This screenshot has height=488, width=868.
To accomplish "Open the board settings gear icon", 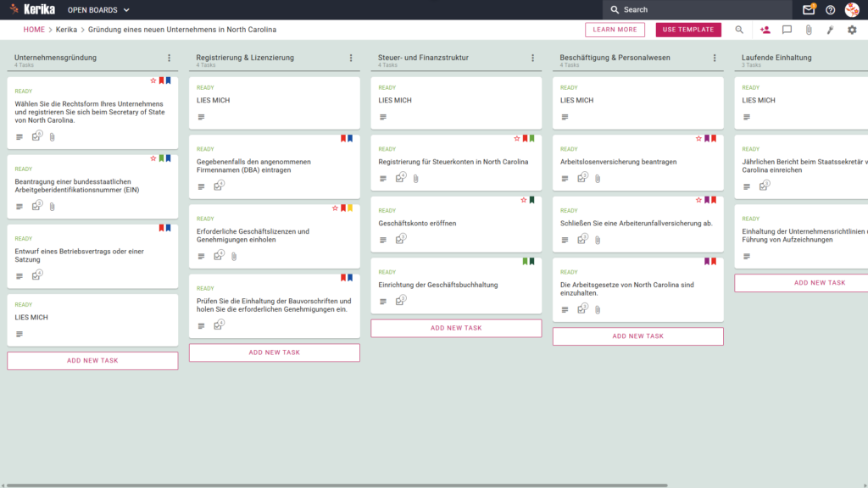I will (x=852, y=30).
